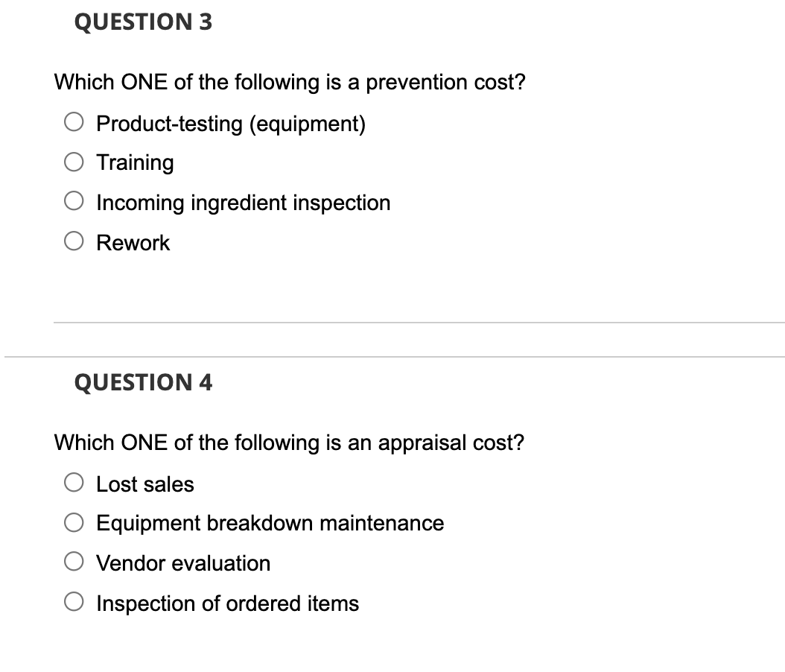Click the QUESTION 4 heading

point(143,382)
